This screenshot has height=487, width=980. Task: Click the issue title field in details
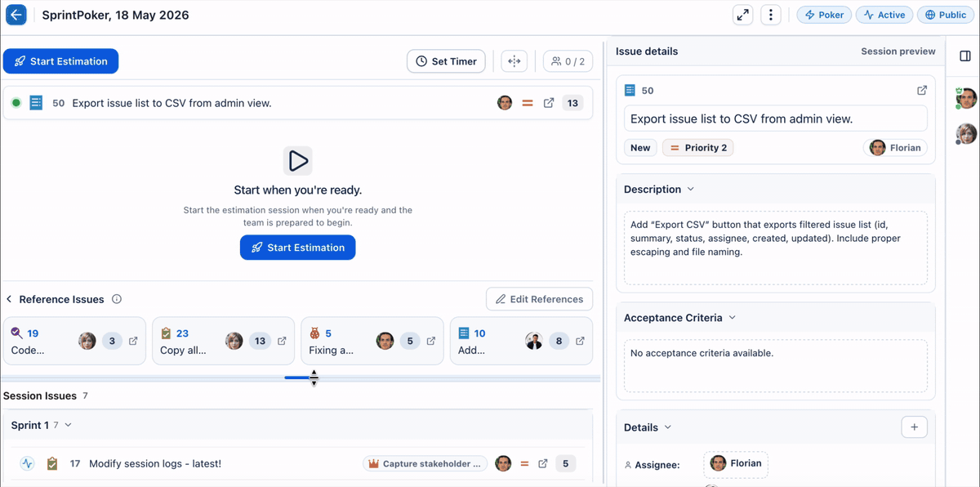776,118
